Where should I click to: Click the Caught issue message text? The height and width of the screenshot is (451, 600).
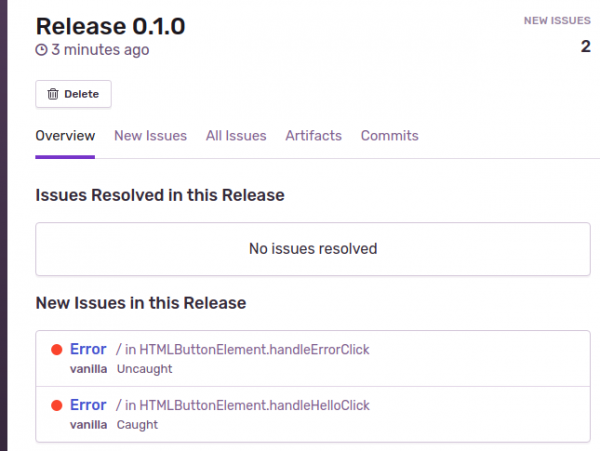tap(137, 425)
